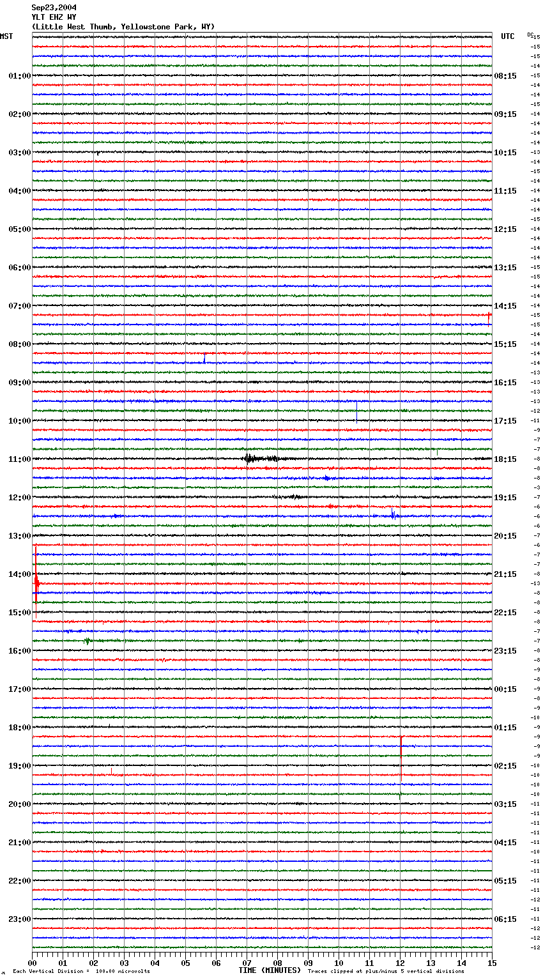Screen dimensions: 543x980
Task: Select the 15:00 MST time label
Action: pos(20,613)
